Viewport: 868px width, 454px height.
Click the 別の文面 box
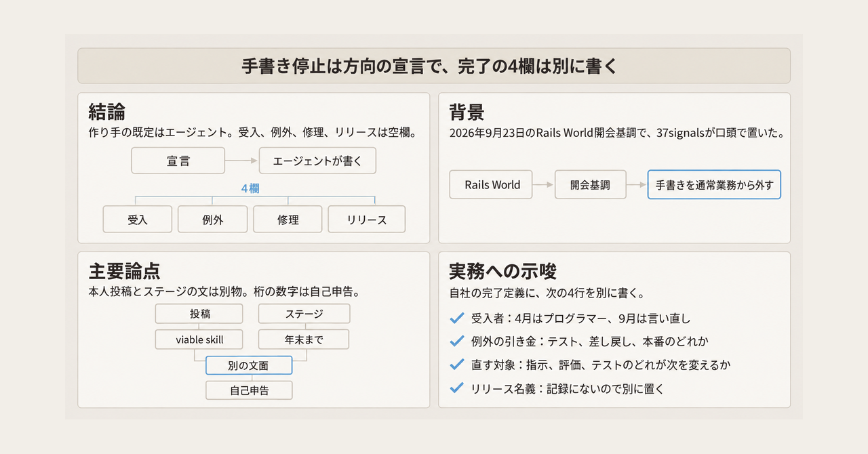tap(249, 365)
